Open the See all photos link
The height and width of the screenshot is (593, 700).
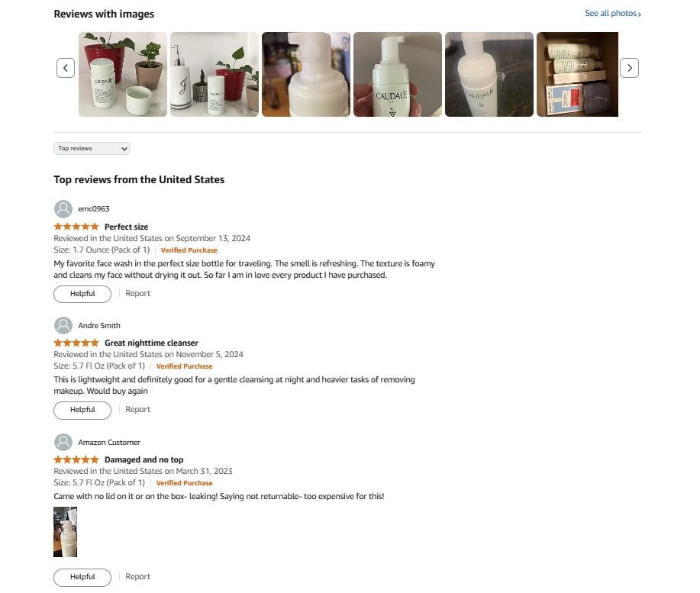(612, 14)
